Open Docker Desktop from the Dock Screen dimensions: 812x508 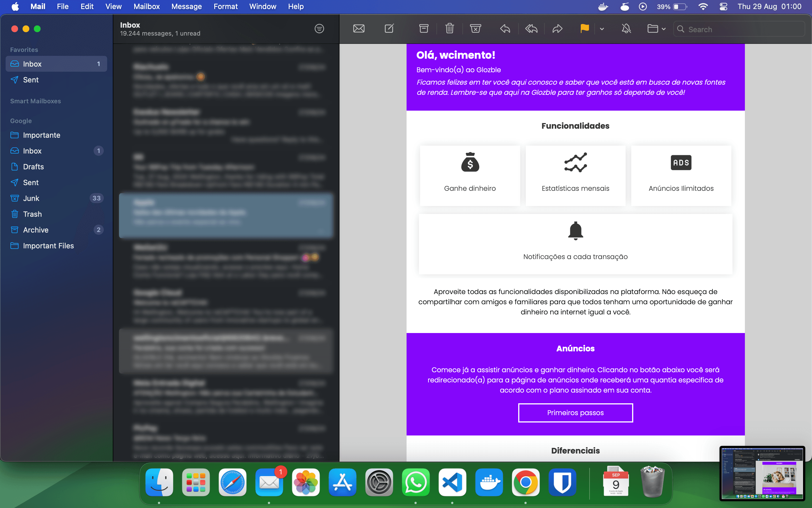click(x=489, y=483)
